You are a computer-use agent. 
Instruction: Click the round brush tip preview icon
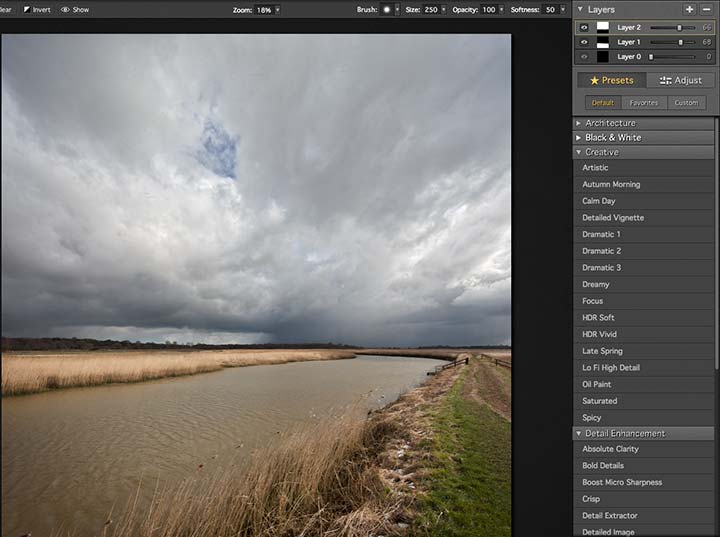coord(387,10)
